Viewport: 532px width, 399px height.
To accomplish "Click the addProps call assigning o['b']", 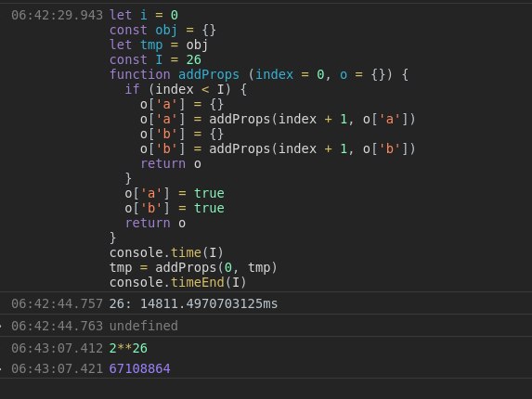I will pyautogui.click(x=278, y=149).
